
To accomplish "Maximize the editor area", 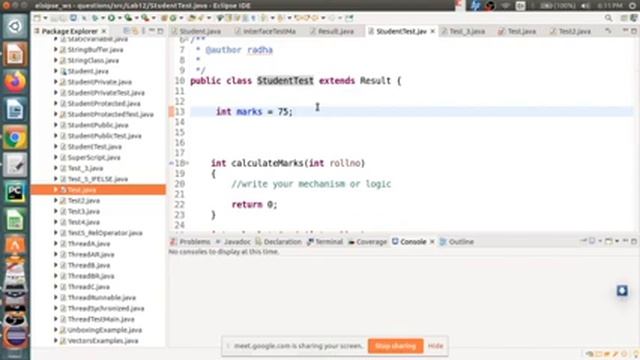I will click(x=634, y=31).
